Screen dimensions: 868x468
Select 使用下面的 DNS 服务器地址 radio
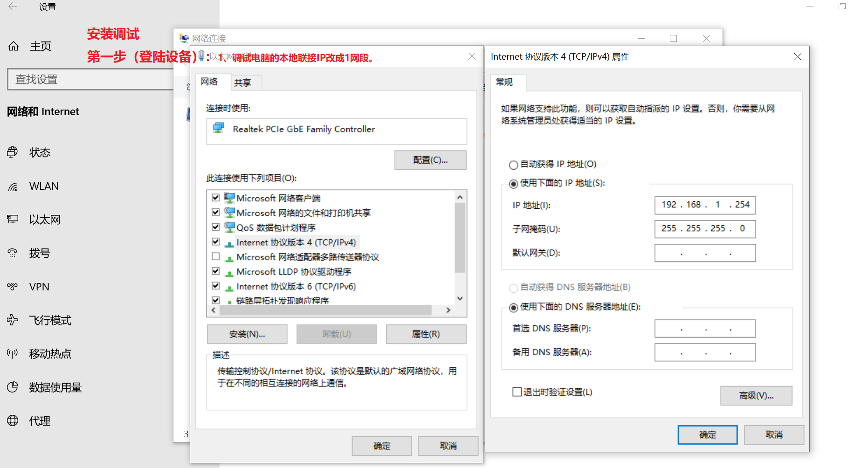[514, 308]
